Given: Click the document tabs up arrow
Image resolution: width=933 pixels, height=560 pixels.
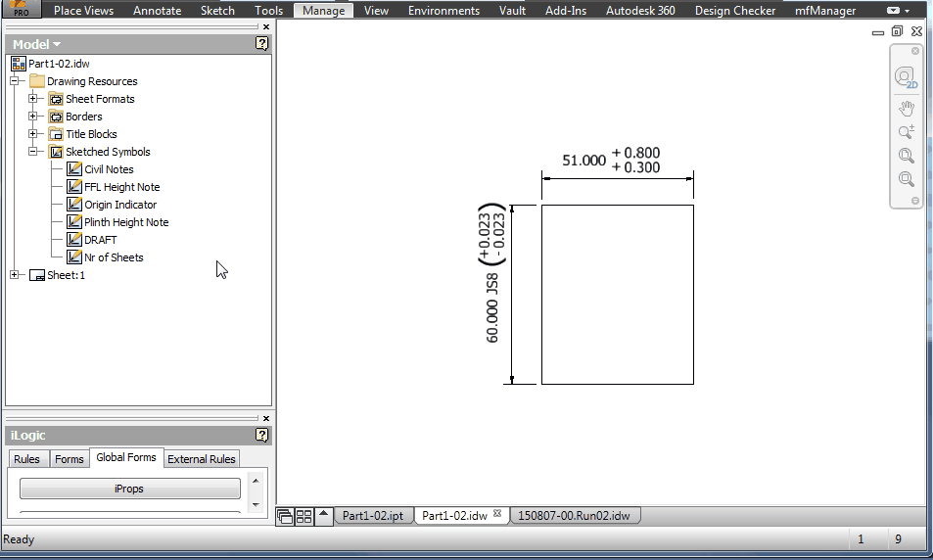Looking at the screenshot, I should pyautogui.click(x=324, y=515).
